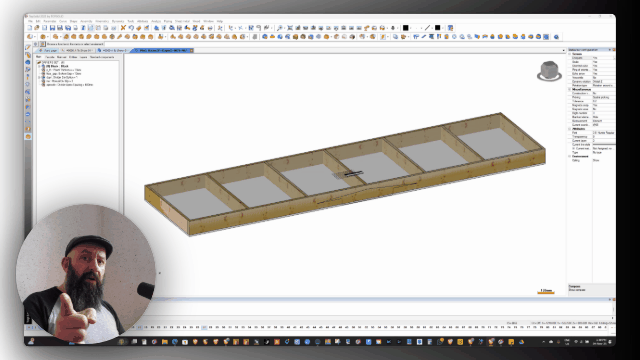Switch to the first document tab

click(x=48, y=51)
